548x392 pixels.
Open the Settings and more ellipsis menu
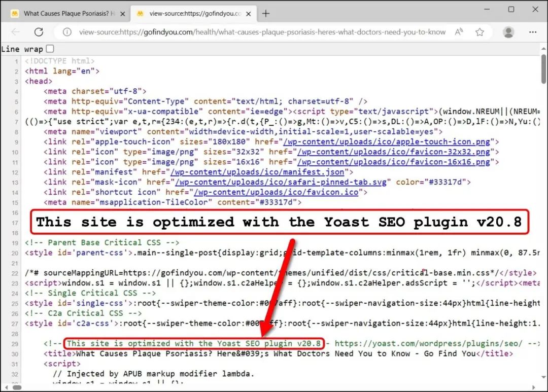coord(533,32)
